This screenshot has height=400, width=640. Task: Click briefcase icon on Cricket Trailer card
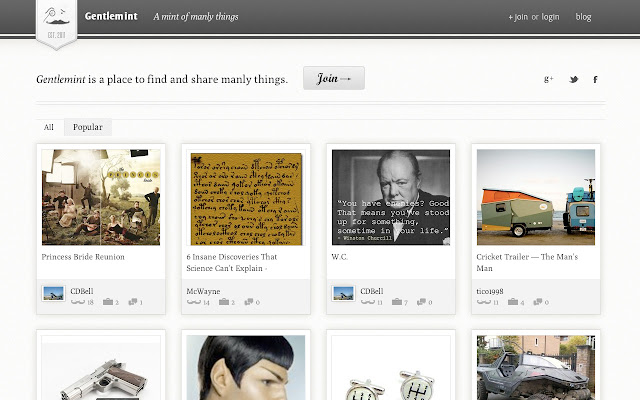coord(513,302)
